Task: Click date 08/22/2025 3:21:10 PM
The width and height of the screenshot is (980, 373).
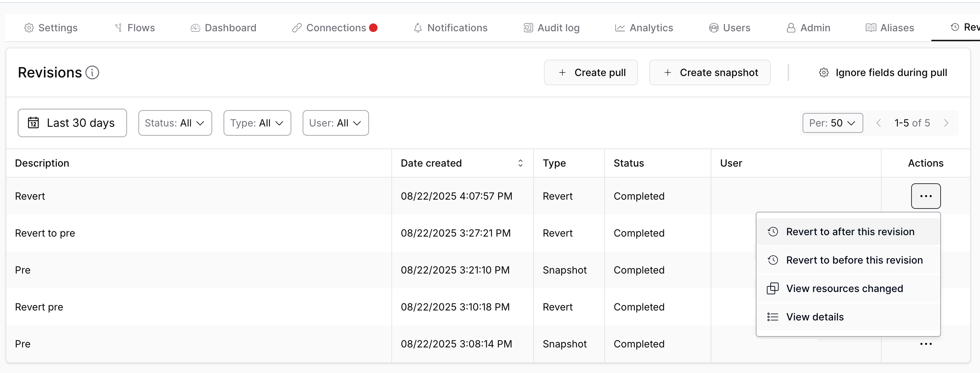Action: (455, 270)
